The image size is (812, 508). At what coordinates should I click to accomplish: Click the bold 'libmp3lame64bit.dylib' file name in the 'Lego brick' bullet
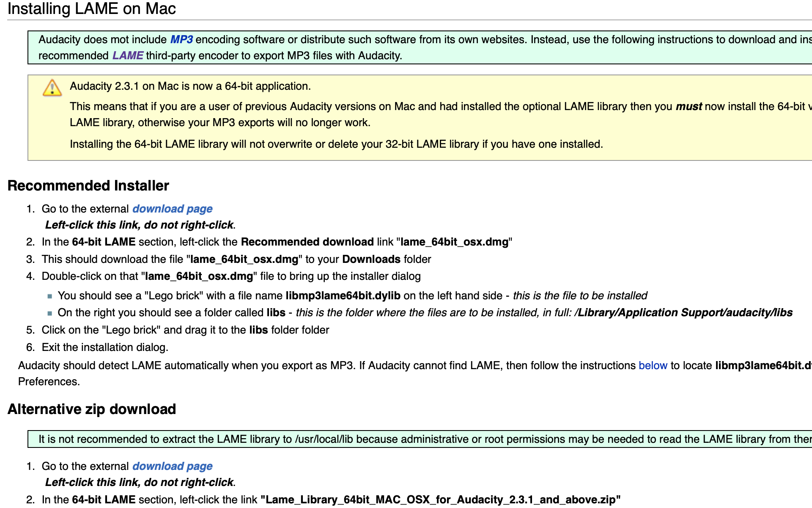click(343, 295)
